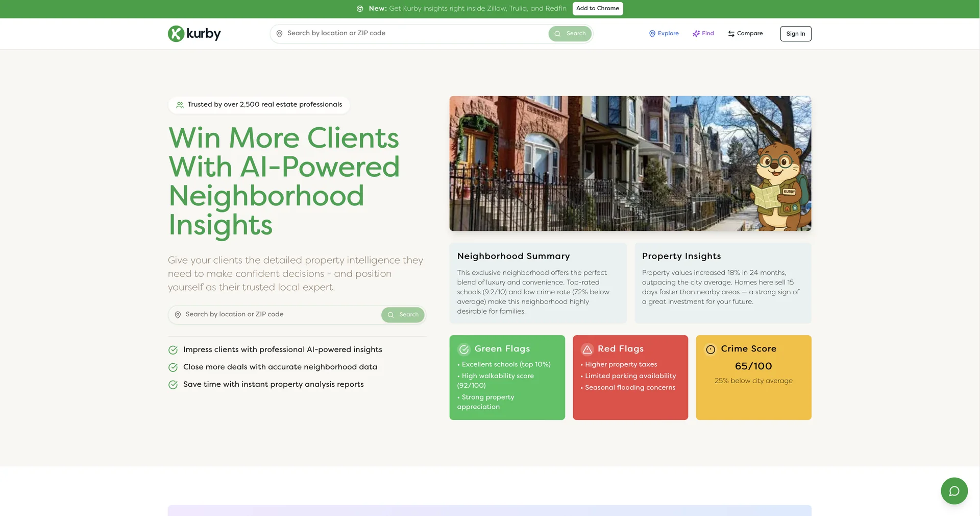This screenshot has height=516, width=980.
Task: Click the header Search button
Action: (570, 34)
